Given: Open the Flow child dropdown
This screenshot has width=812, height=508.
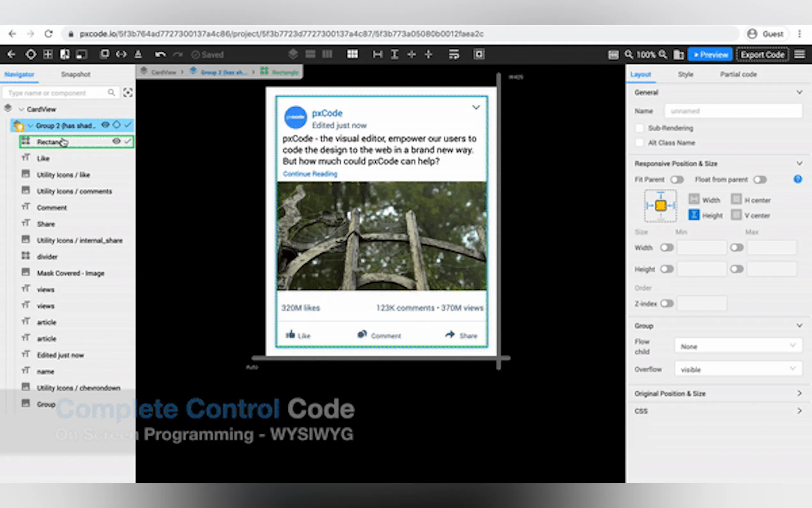Looking at the screenshot, I should click(x=738, y=346).
